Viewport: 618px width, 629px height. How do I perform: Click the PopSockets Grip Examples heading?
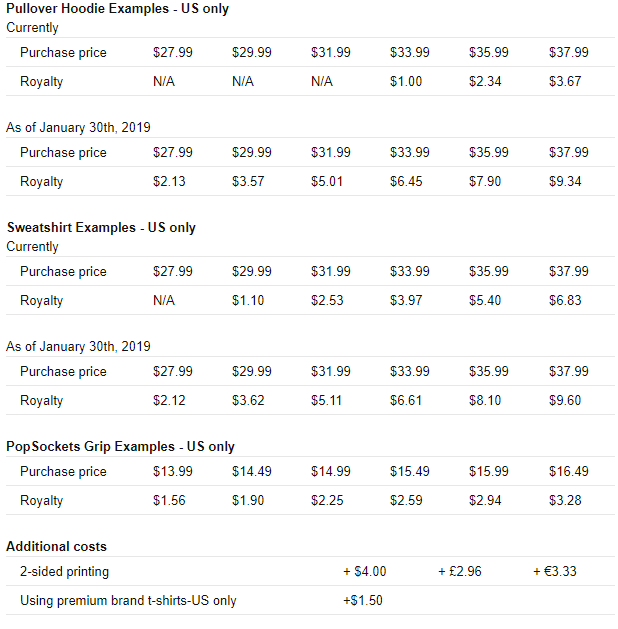tap(120, 446)
